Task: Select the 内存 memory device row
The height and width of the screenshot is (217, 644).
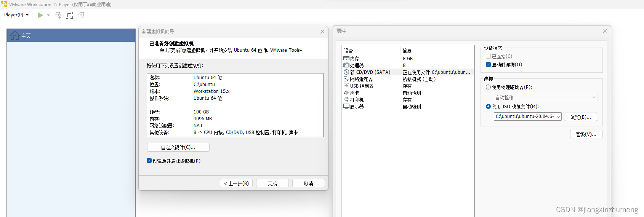Action: [408, 59]
